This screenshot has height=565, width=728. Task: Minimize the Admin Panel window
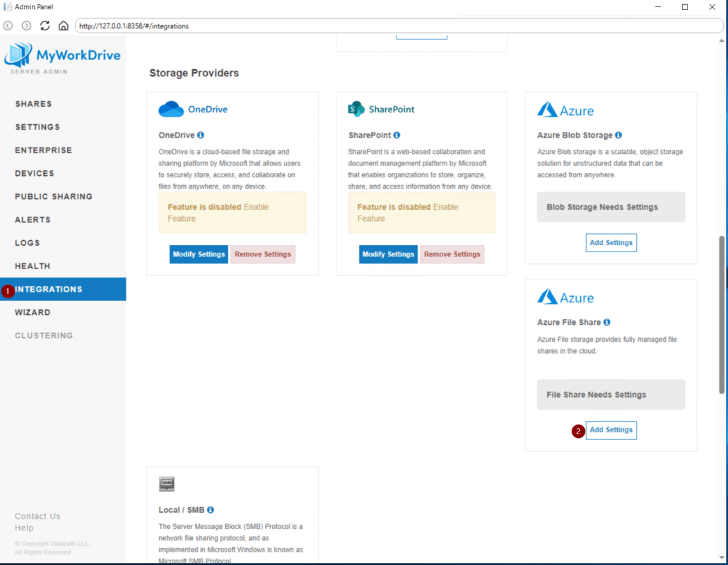(658, 7)
